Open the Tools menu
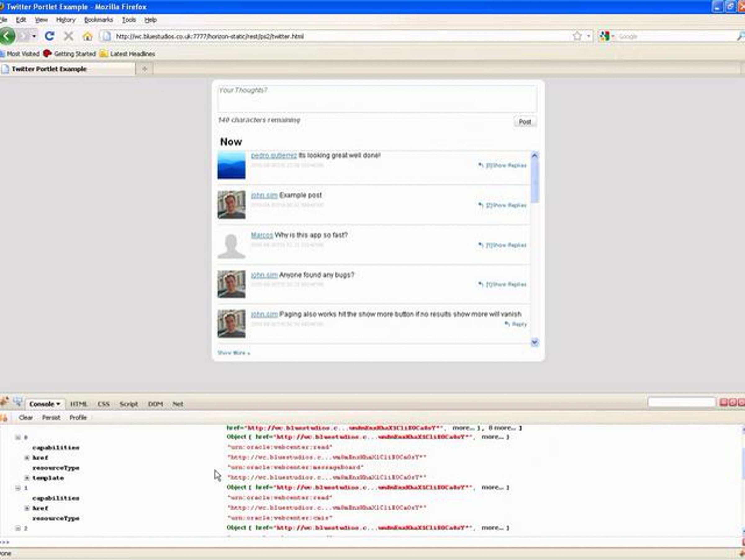The image size is (745, 560). coord(129,20)
